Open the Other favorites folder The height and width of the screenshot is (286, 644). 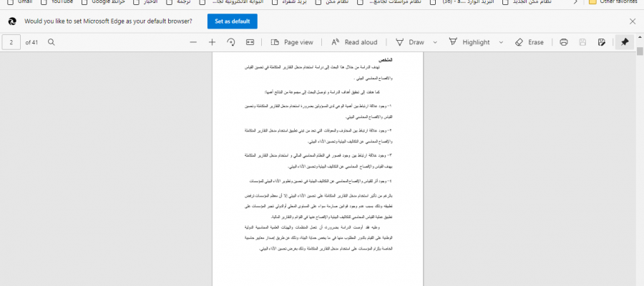pyautogui.click(x=615, y=1)
